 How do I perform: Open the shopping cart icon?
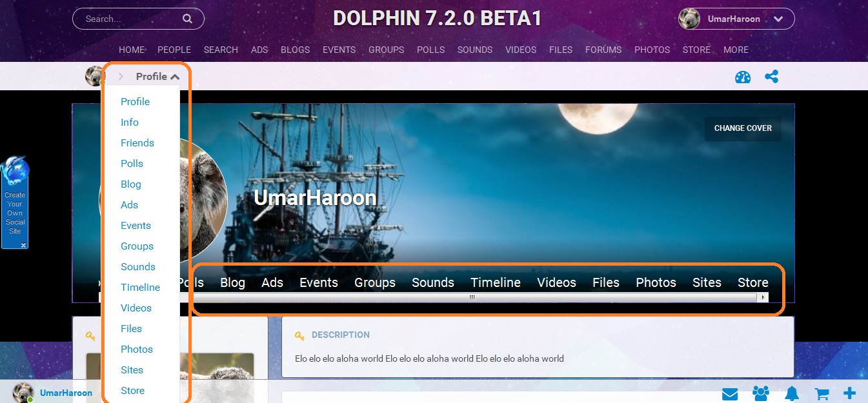[822, 393]
